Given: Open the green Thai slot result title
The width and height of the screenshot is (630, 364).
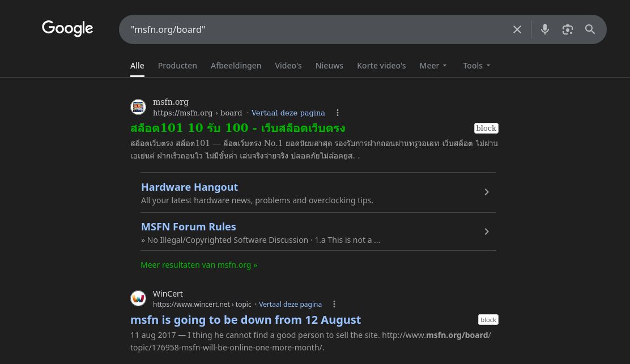Looking at the screenshot, I should [238, 128].
